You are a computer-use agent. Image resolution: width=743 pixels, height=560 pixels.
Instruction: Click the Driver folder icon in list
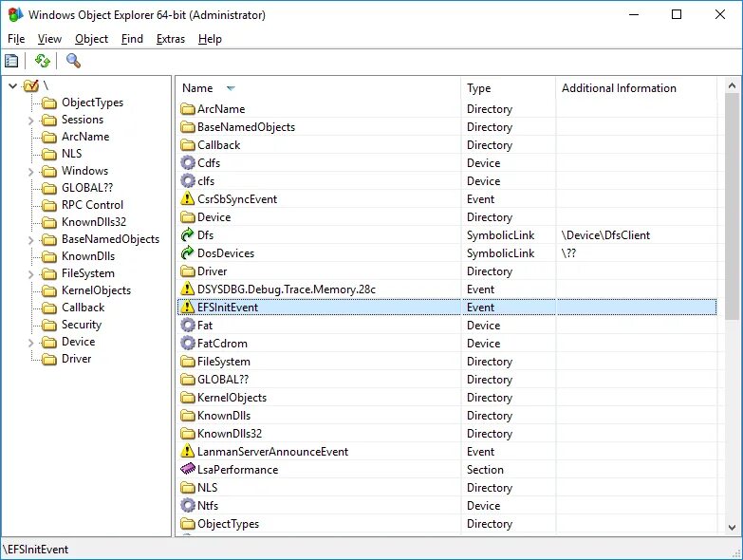click(x=188, y=271)
